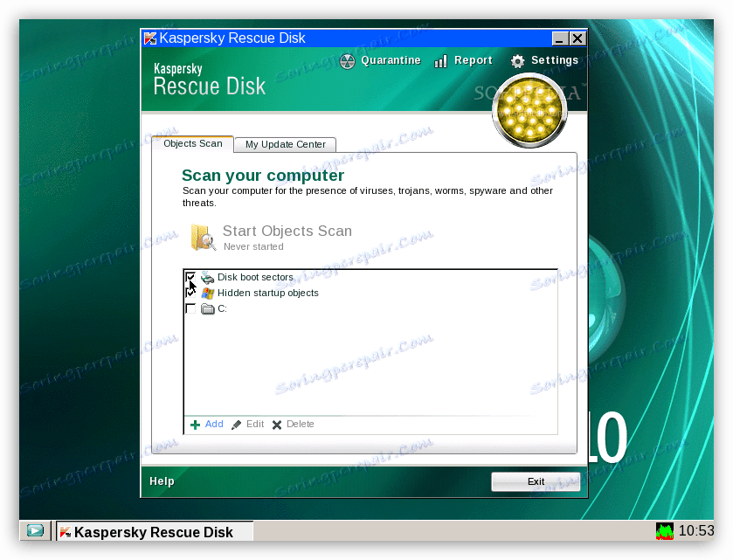Click the yellow protection status indicator

tap(529, 111)
